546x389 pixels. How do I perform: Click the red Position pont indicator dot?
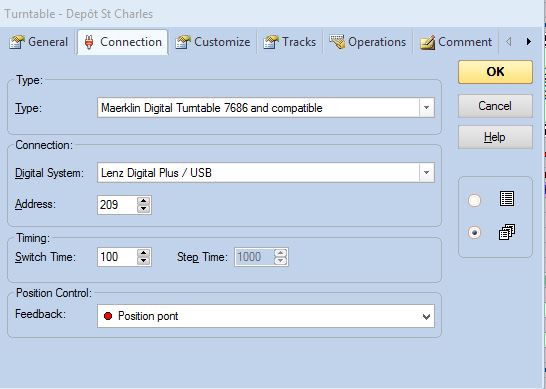pyautogui.click(x=108, y=316)
